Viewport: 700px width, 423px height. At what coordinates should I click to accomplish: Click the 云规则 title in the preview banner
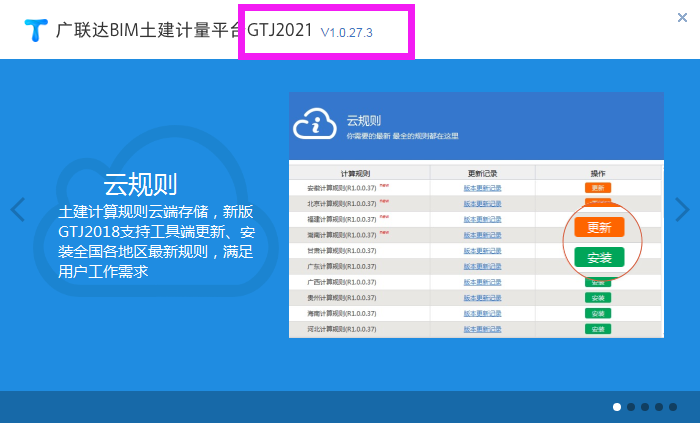(x=364, y=121)
